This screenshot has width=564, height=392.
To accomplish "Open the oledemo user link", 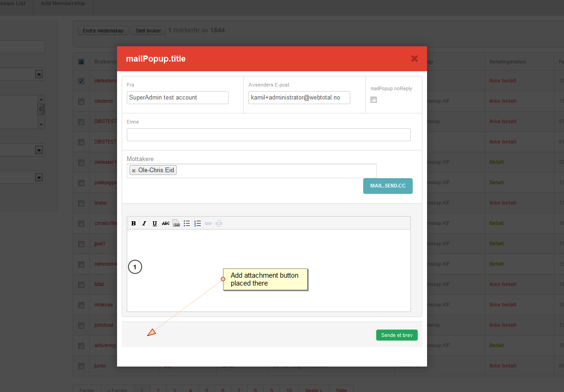I will 104,101.
